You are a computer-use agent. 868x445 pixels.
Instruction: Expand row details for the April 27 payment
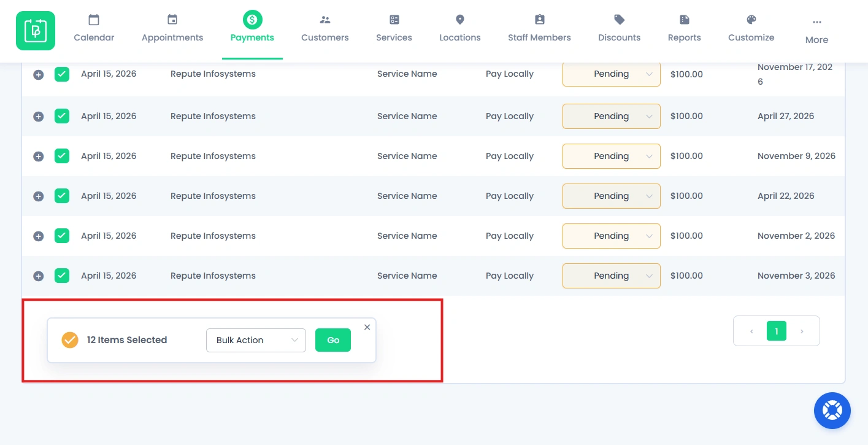point(38,117)
